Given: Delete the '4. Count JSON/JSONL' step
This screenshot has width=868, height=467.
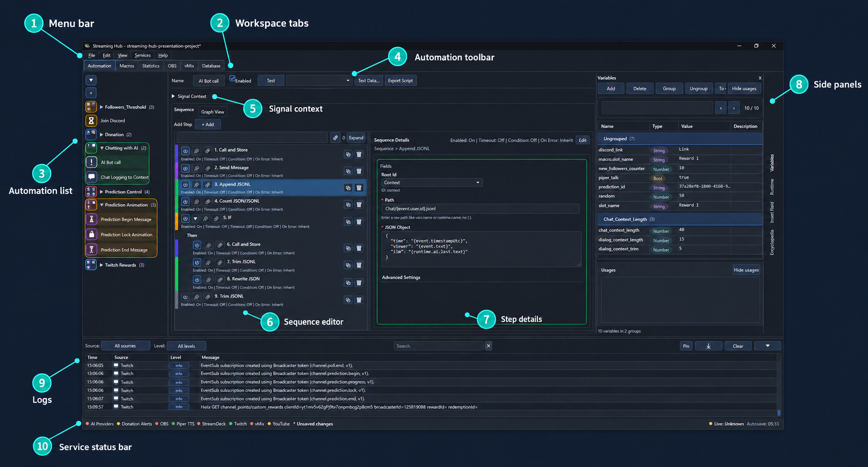Looking at the screenshot, I should pyautogui.click(x=359, y=205).
